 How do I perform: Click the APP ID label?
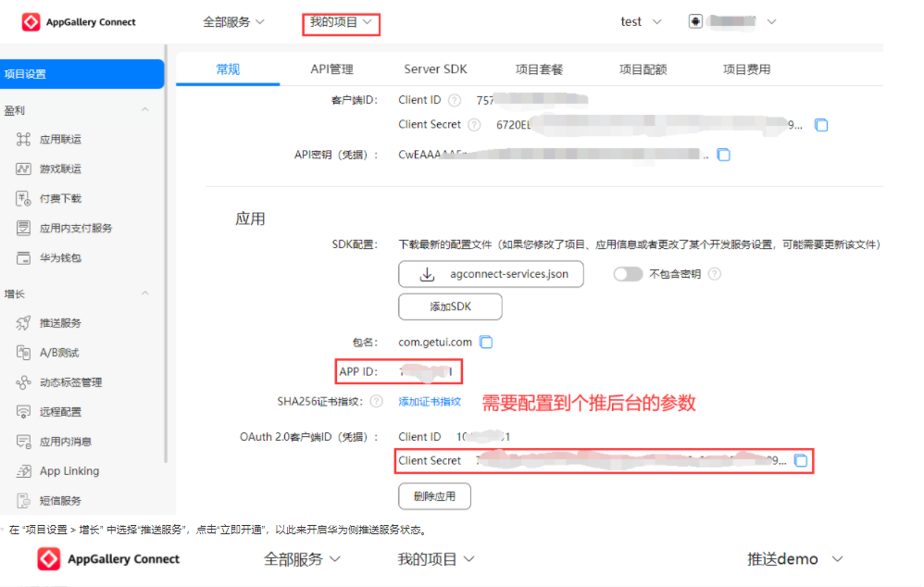click(358, 372)
